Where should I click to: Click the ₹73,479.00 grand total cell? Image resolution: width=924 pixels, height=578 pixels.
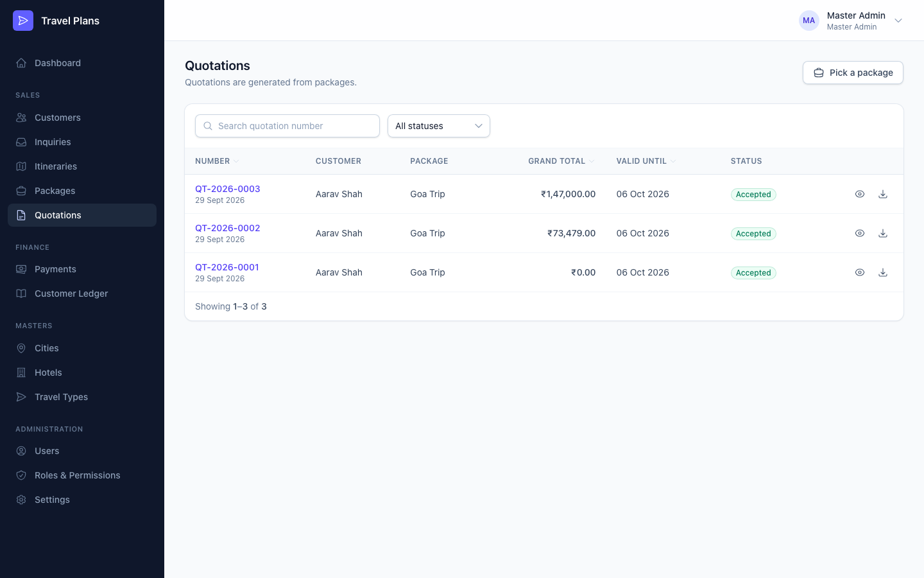pos(572,233)
